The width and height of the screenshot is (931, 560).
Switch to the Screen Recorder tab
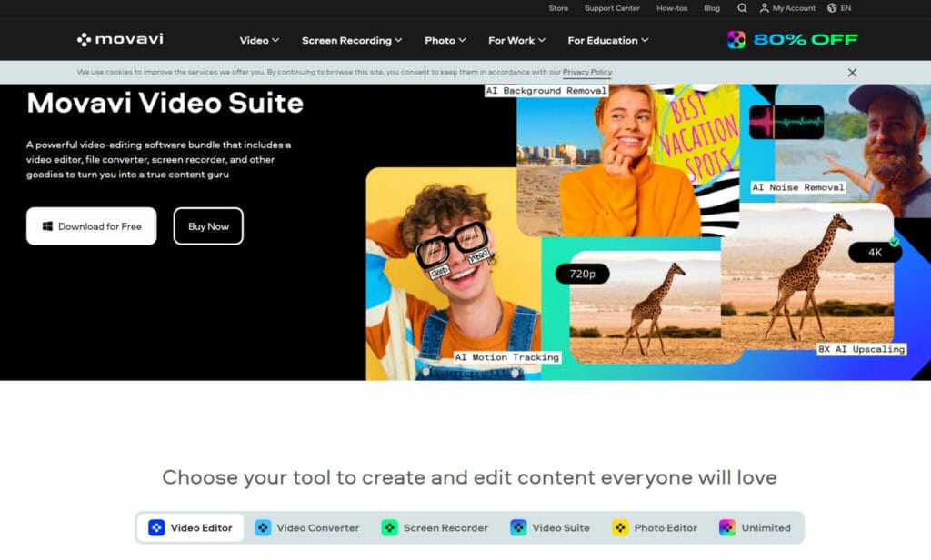coord(434,527)
